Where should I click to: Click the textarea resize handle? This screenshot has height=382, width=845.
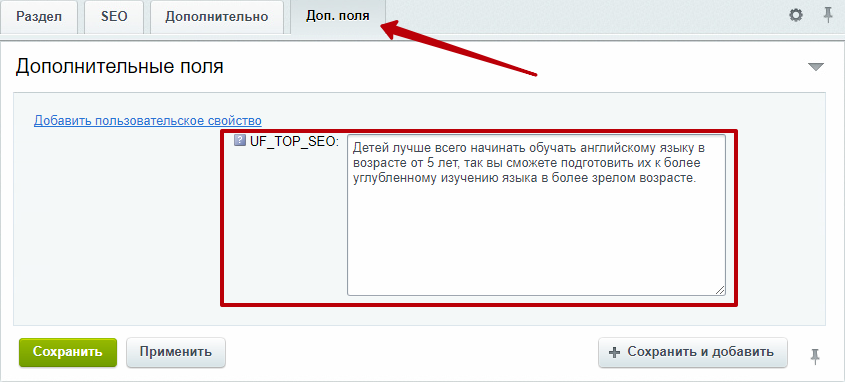(x=720, y=290)
